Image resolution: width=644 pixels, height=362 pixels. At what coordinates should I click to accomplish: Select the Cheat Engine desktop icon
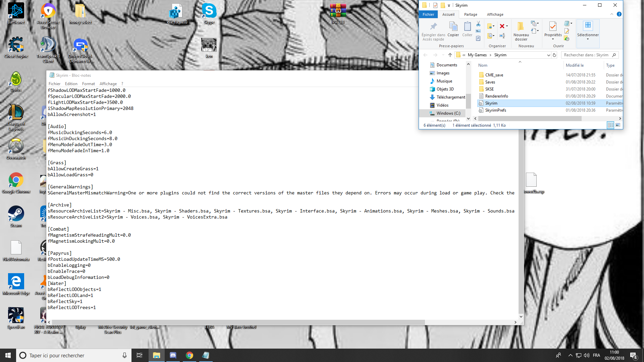pos(16,47)
